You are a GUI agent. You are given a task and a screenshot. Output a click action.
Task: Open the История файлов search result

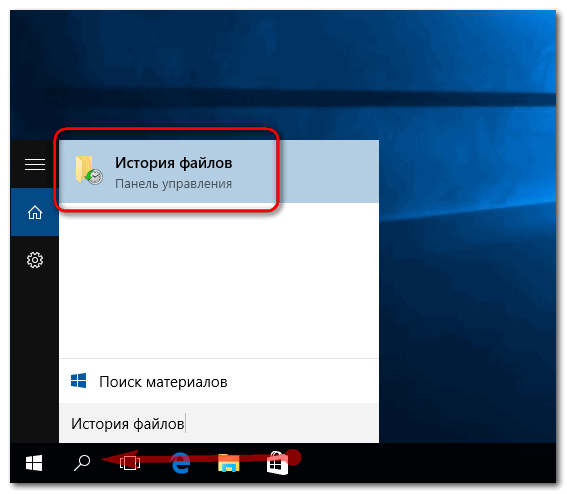pyautogui.click(x=219, y=171)
